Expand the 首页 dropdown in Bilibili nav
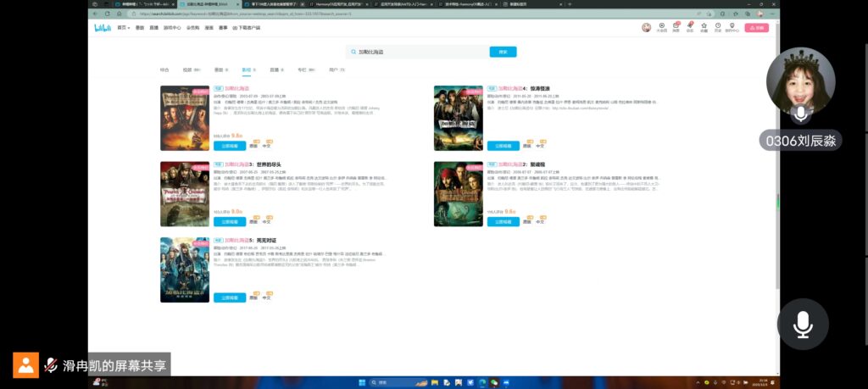 pyautogui.click(x=123, y=28)
